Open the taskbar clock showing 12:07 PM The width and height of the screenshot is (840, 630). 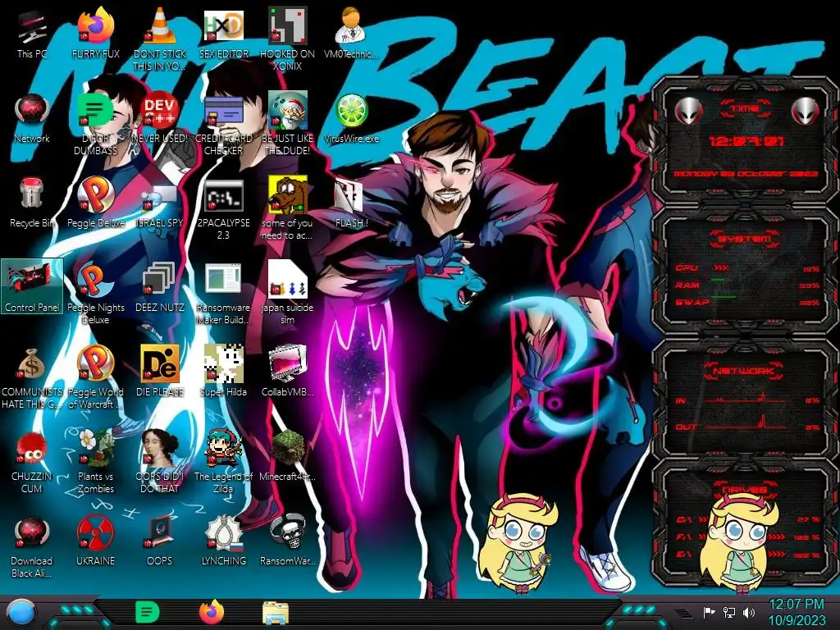(797, 612)
